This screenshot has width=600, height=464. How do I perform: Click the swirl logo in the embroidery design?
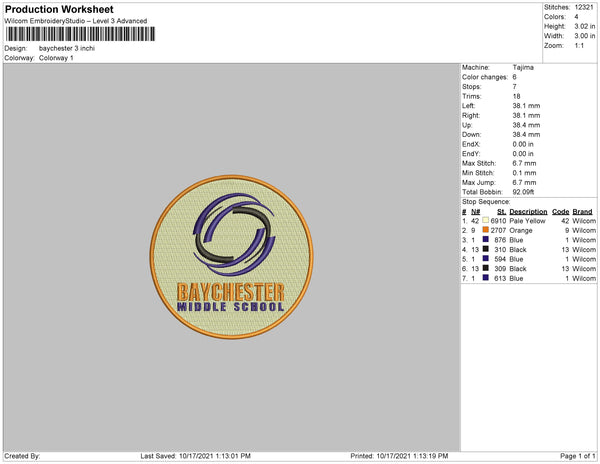[x=234, y=234]
